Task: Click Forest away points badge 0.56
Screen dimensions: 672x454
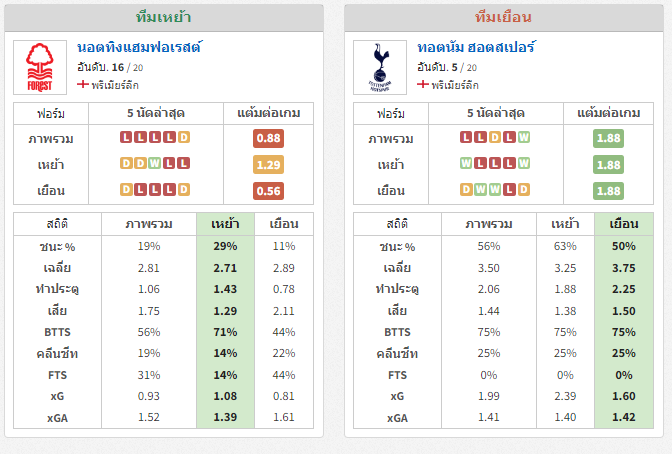Action: click(x=268, y=191)
